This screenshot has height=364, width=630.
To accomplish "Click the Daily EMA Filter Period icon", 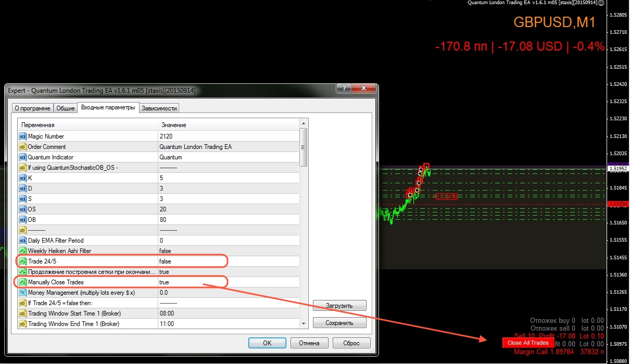I will click(x=22, y=241).
